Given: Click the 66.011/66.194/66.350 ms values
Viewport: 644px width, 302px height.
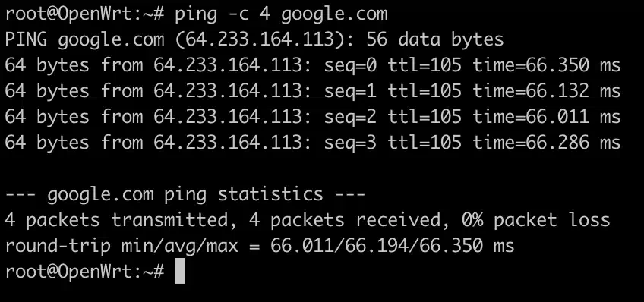Looking at the screenshot, I should click(x=392, y=246).
